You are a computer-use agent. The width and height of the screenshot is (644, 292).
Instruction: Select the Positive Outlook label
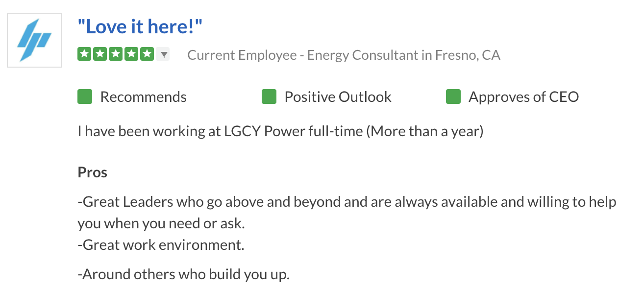(x=338, y=97)
